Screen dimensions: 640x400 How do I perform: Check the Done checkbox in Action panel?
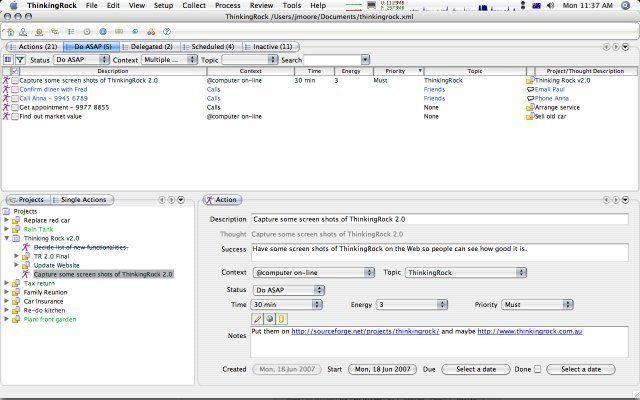click(x=538, y=369)
